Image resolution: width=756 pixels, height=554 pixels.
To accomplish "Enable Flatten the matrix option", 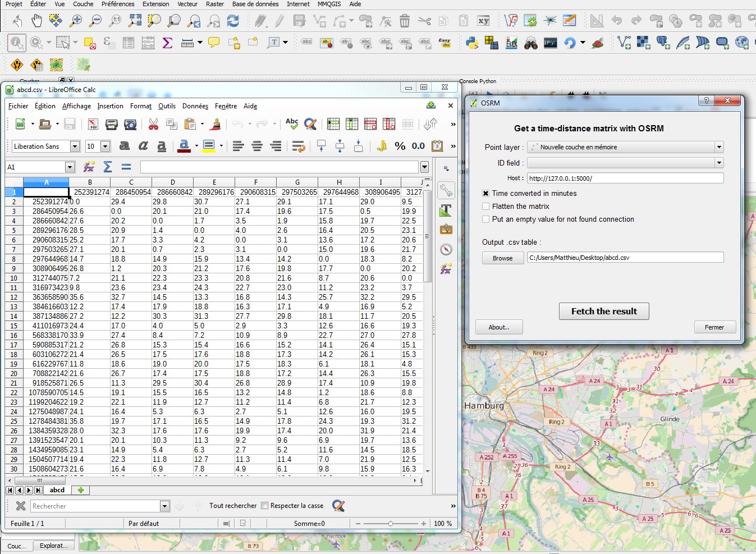I will (486, 206).
